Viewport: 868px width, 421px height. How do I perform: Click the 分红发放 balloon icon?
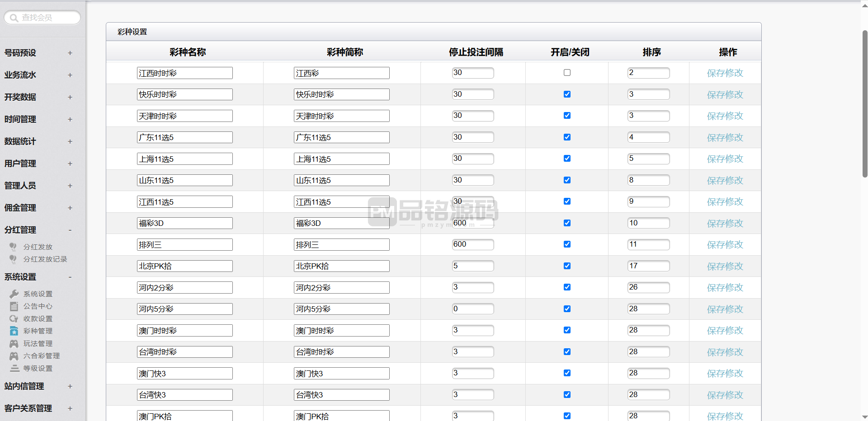pos(13,247)
